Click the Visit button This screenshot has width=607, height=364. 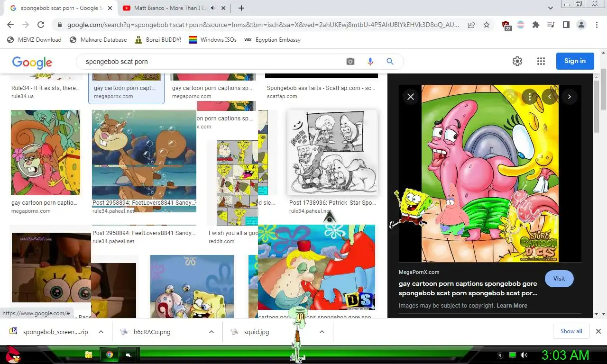[559, 279]
